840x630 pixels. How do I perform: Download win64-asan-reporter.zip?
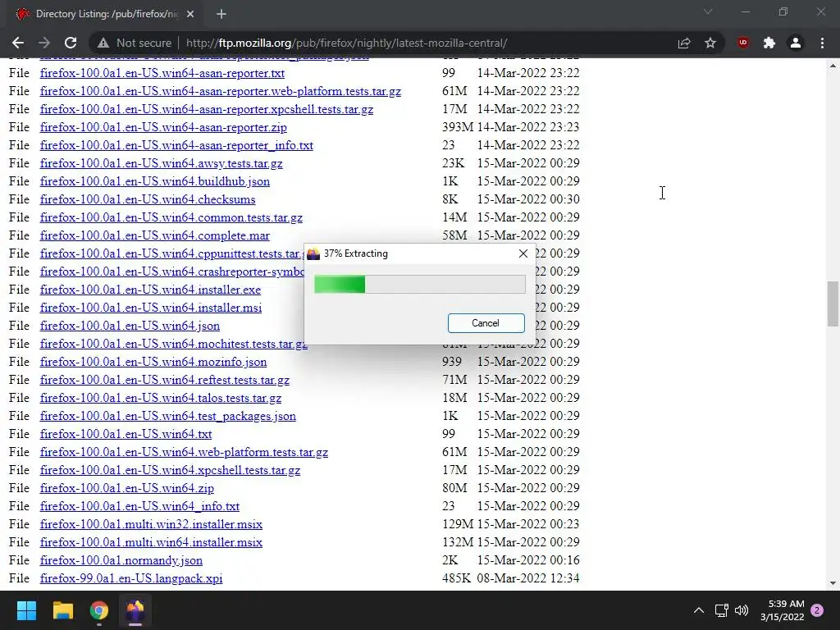click(163, 127)
